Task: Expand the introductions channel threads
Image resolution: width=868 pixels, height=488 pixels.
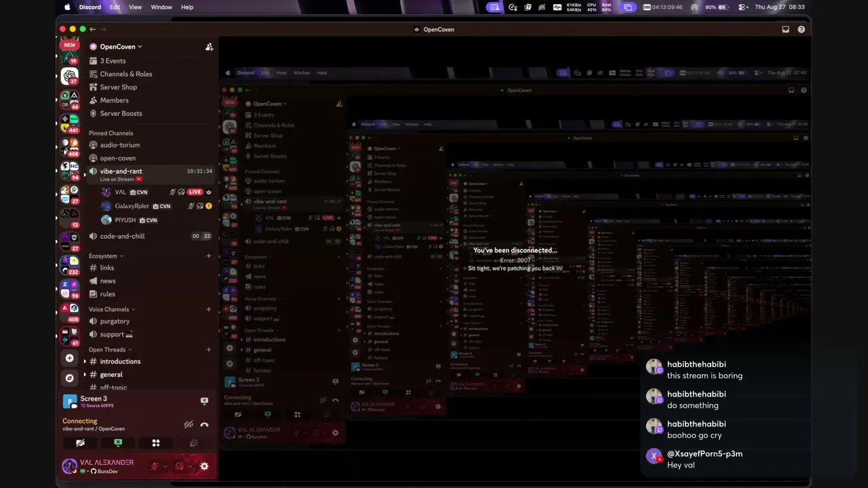Action: pos(85,361)
